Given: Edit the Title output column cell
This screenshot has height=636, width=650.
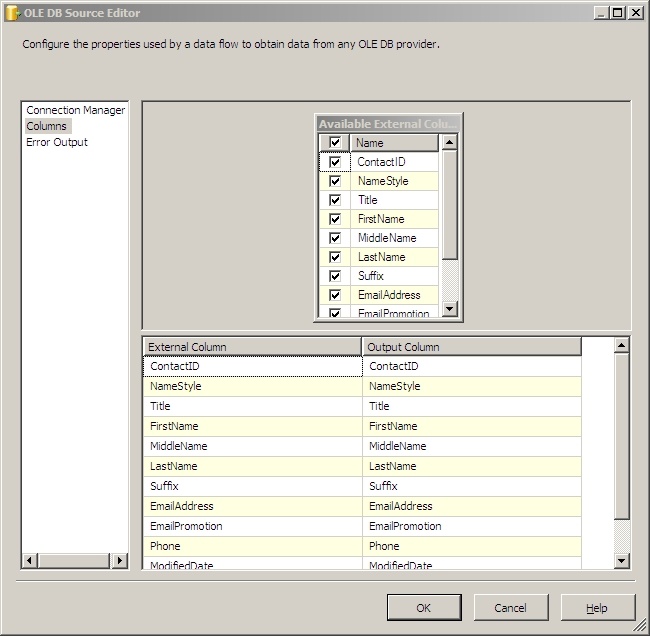Looking at the screenshot, I should (x=472, y=406).
